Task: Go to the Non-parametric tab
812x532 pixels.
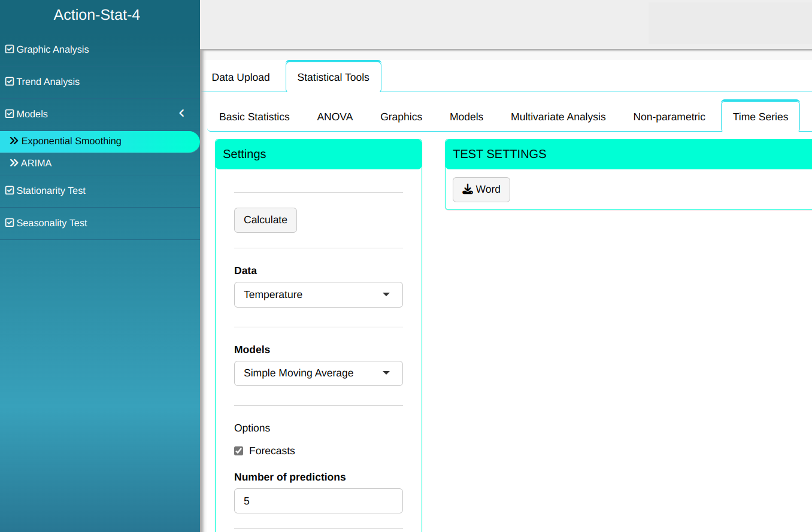Action: click(x=669, y=117)
